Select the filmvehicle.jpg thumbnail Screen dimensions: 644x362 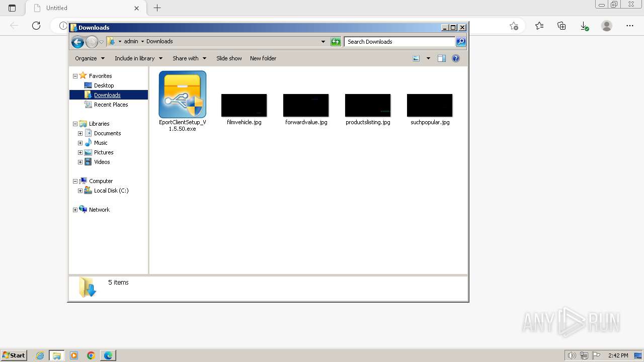(x=244, y=105)
